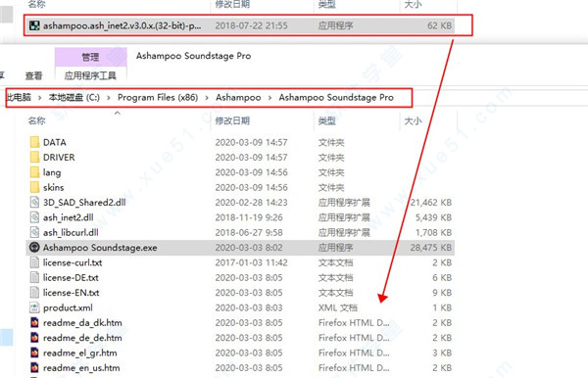The height and width of the screenshot is (378, 588).
Task: Select ashampoo.ash_inet2.v3.0.x.(32-bit) file name
Action: (122, 25)
